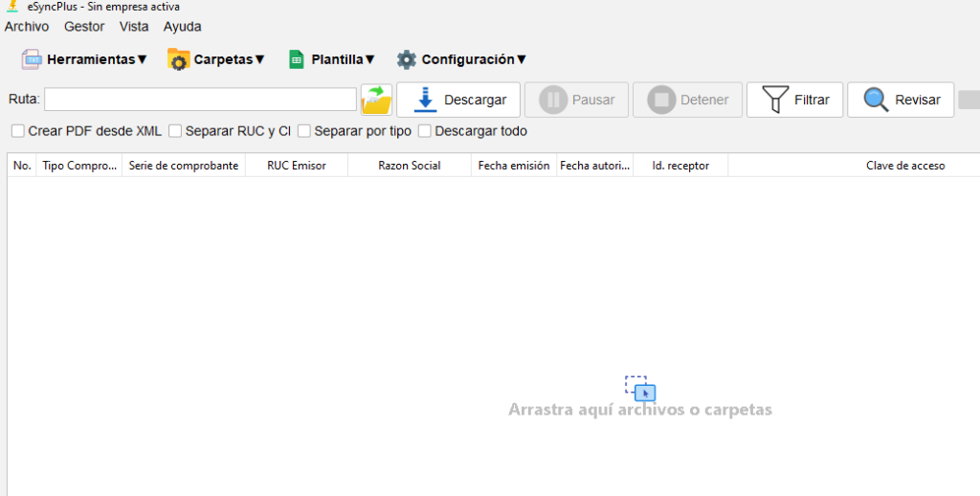Screen dimensions: 980x496
Task: Expand the Carpetas dropdown arrow
Action: (x=259, y=59)
